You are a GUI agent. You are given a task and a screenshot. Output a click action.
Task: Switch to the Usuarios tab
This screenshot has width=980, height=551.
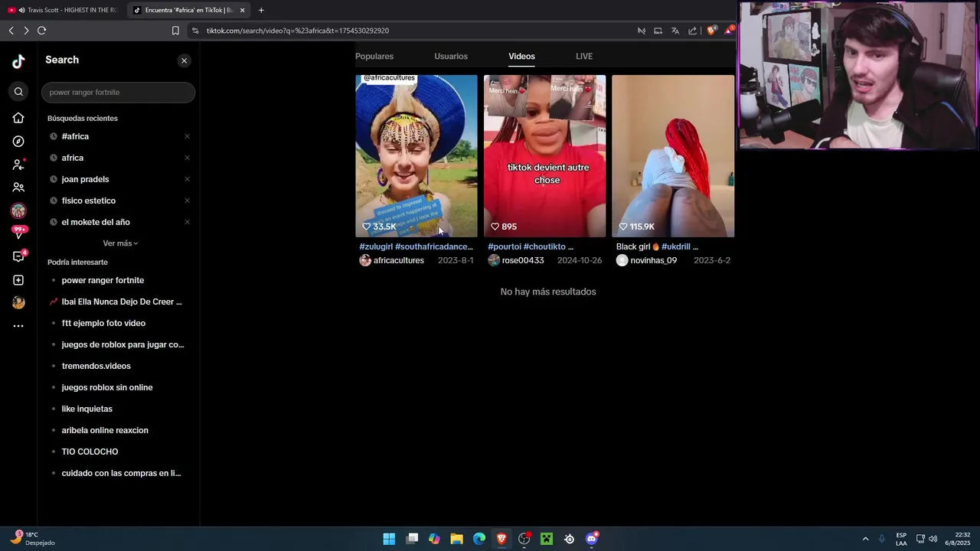coord(451,57)
